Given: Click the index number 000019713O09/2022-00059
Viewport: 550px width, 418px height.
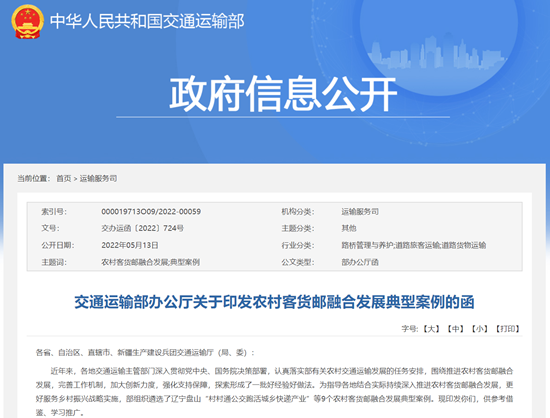Looking at the screenshot, I should click(x=151, y=211).
